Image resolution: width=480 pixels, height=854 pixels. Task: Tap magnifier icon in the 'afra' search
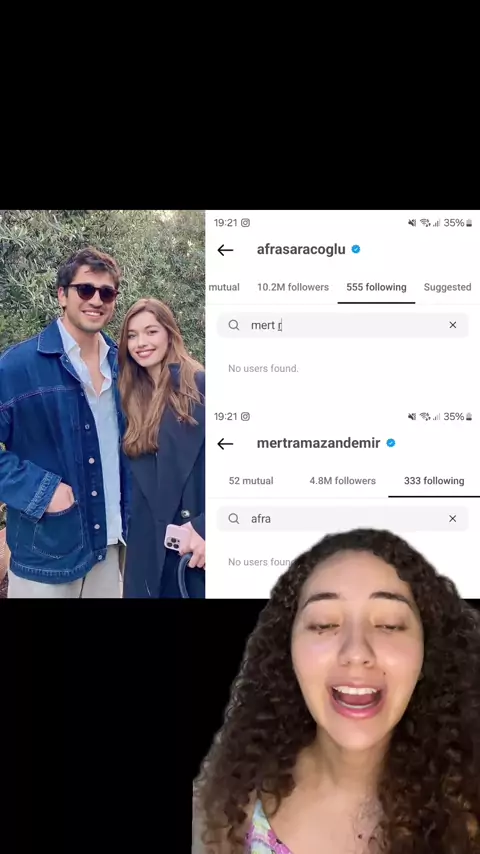(234, 519)
